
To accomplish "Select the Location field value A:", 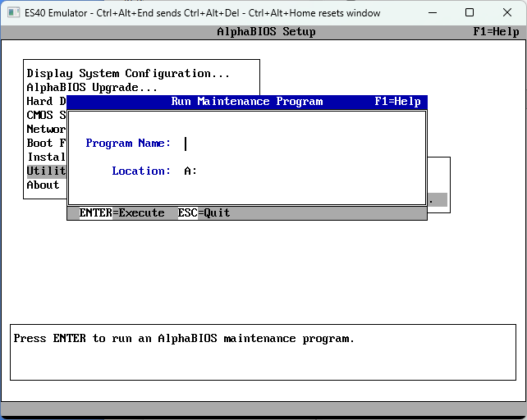I will (x=190, y=171).
